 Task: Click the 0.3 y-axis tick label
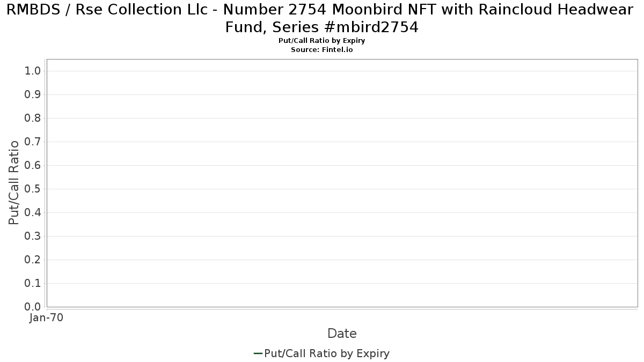pos(33,236)
